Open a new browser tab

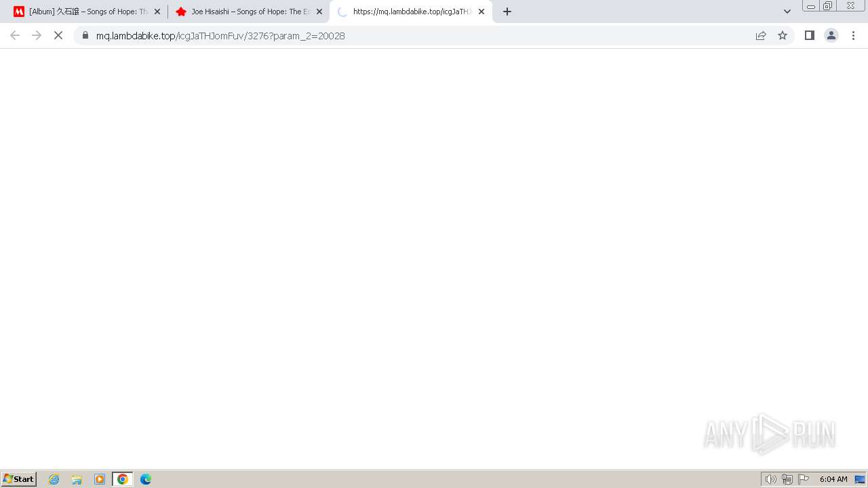pyautogui.click(x=507, y=12)
